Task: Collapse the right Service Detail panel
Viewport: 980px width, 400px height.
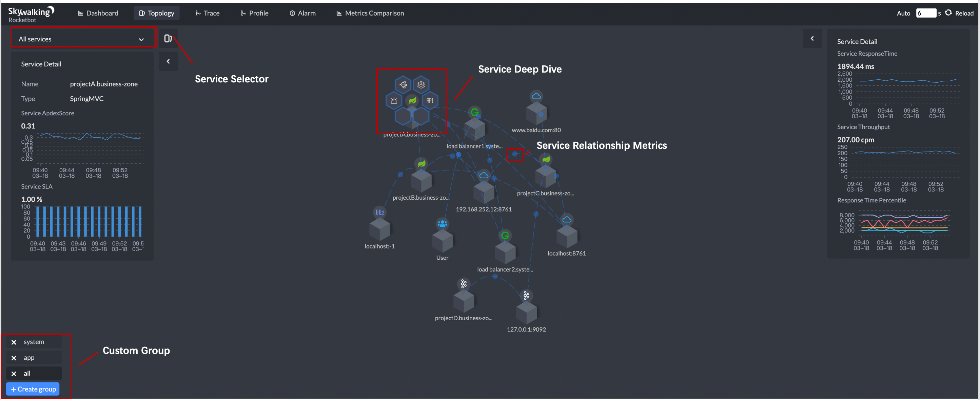Action: 812,38
